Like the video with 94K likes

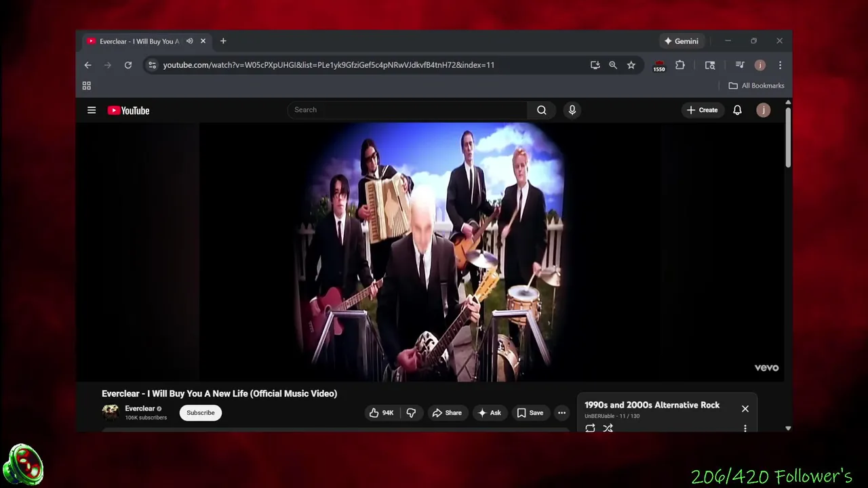[x=381, y=413]
